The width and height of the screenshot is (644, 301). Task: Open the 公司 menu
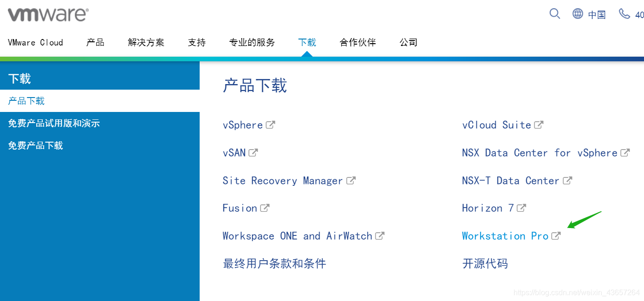409,42
